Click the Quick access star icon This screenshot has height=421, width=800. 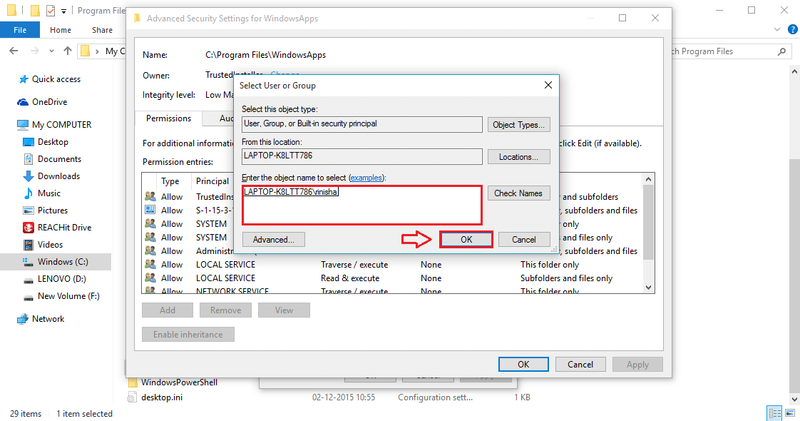pyautogui.click(x=23, y=79)
